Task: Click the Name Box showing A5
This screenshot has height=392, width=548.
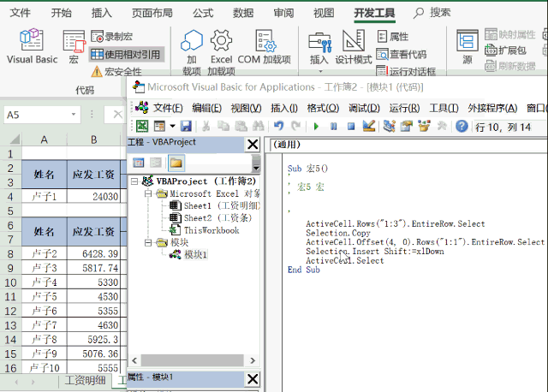Action: [37, 115]
